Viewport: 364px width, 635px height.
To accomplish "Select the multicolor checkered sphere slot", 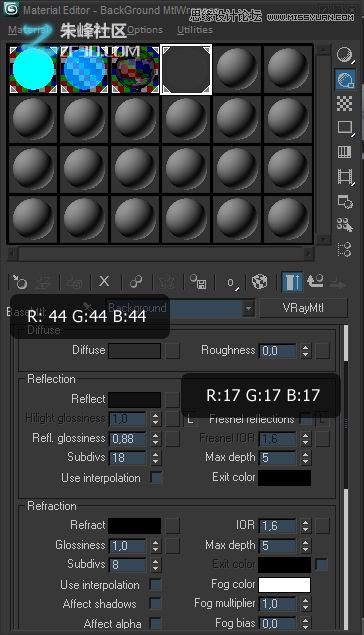I will [135, 70].
